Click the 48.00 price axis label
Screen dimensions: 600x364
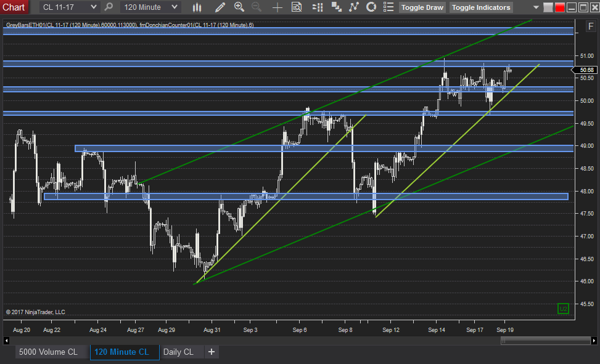[x=586, y=191]
